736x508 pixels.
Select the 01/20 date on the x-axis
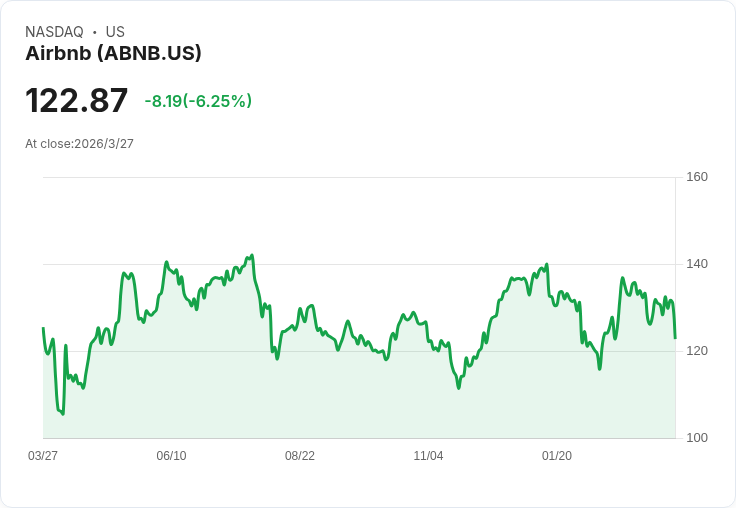click(x=557, y=456)
